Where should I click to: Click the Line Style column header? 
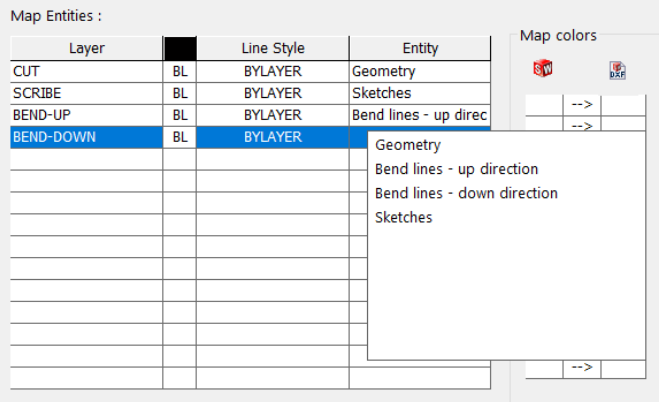(x=272, y=48)
